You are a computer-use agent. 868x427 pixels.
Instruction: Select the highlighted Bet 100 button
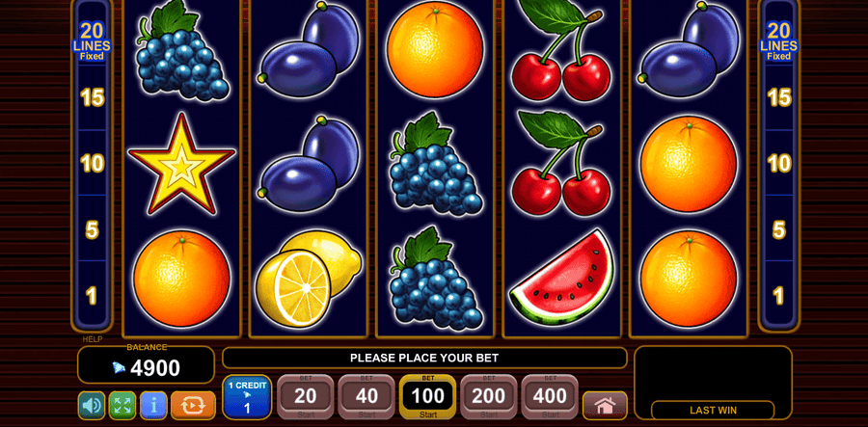tap(427, 396)
